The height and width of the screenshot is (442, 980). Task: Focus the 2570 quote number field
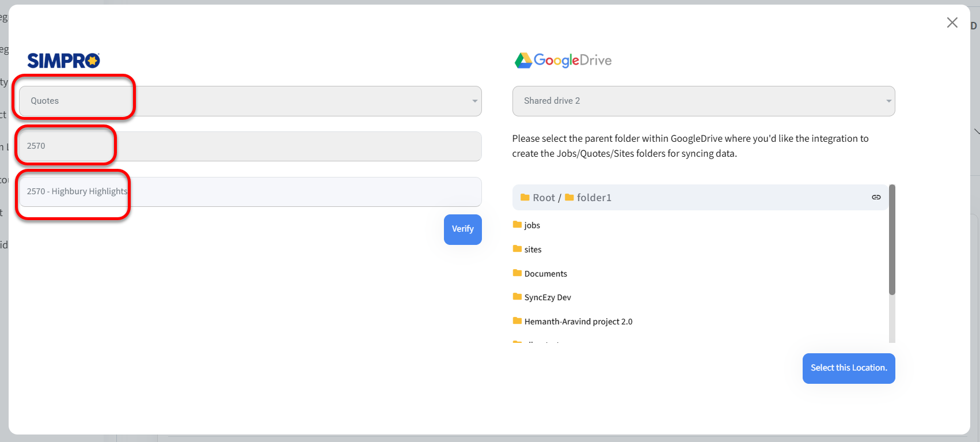pyautogui.click(x=250, y=146)
